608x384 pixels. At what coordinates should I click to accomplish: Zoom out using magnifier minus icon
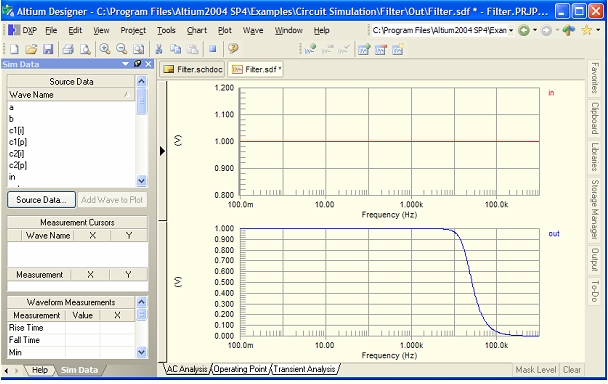(121, 49)
